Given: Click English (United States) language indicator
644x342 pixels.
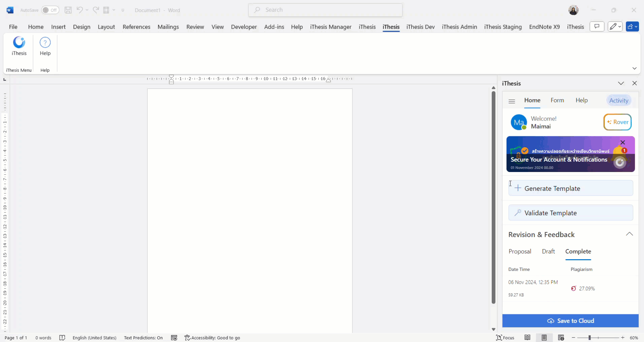Looking at the screenshot, I should tap(95, 338).
